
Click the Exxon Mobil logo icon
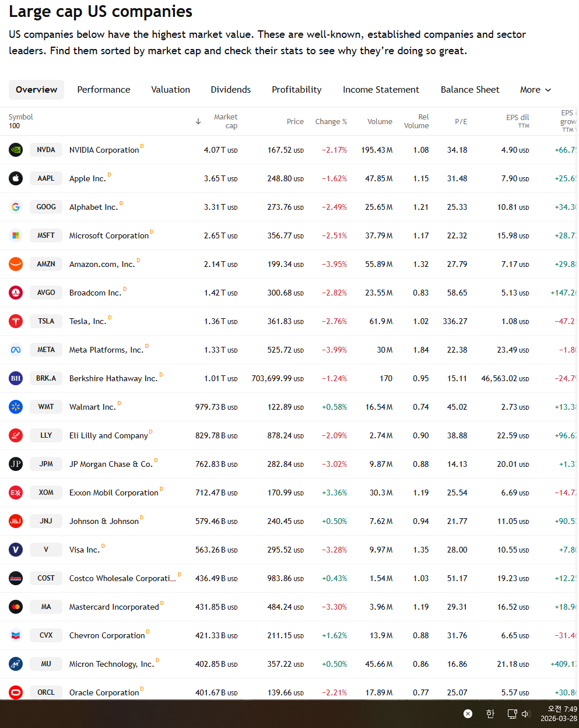pyautogui.click(x=16, y=493)
